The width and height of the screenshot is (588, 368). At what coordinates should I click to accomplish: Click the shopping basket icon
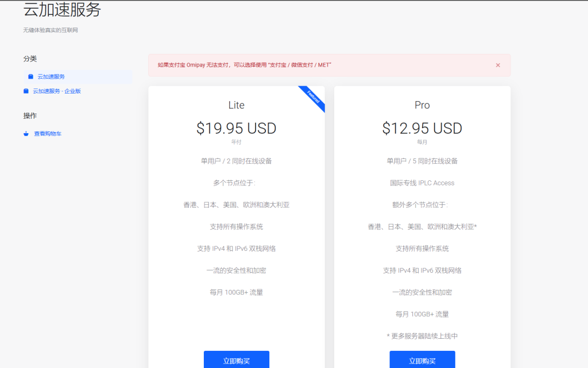coord(26,134)
